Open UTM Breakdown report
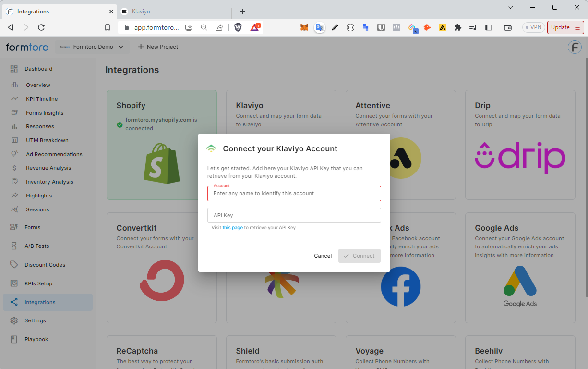This screenshot has width=588, height=369. pyautogui.click(x=47, y=140)
